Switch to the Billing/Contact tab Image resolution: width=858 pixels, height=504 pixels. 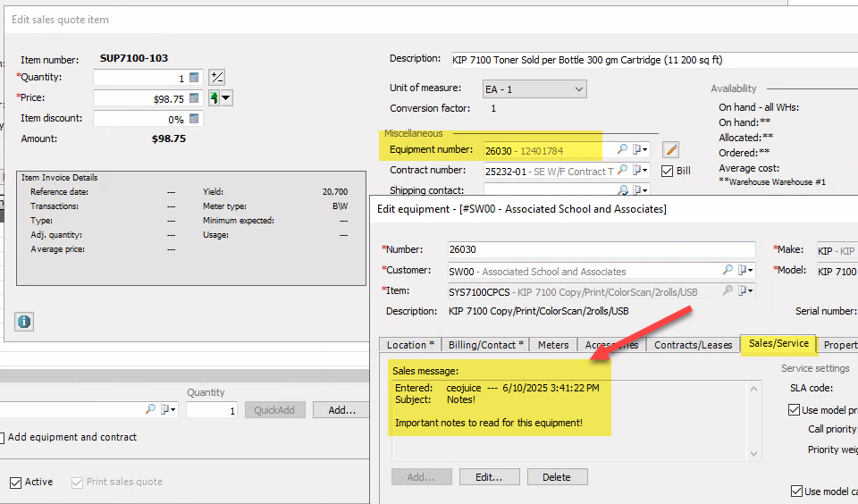click(485, 345)
